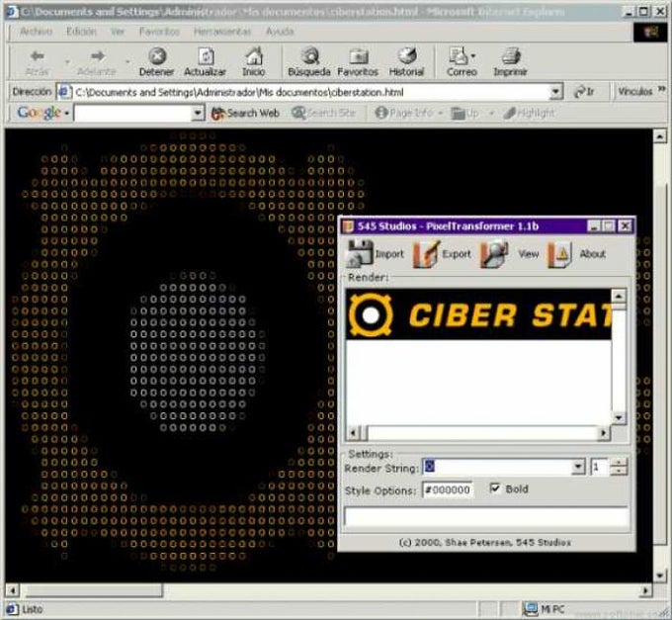Image resolution: width=672 pixels, height=620 pixels.
Task: Click the PixelTransformer title bar icon
Action: click(x=349, y=226)
